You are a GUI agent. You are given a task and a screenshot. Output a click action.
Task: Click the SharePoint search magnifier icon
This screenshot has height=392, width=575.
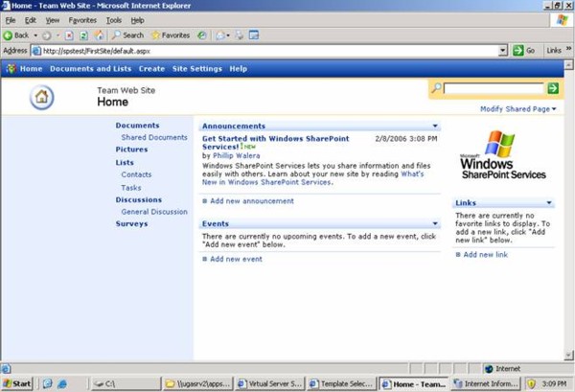[x=436, y=88]
